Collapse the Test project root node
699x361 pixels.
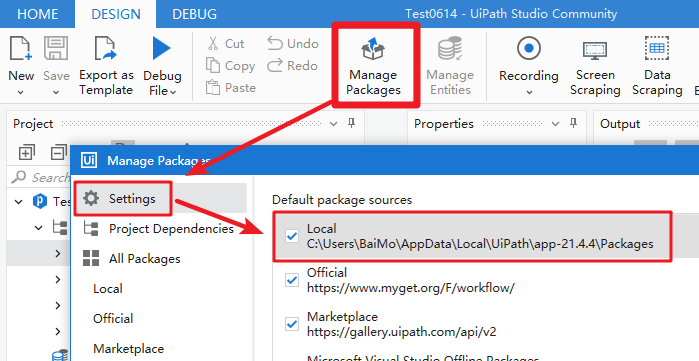click(x=18, y=201)
